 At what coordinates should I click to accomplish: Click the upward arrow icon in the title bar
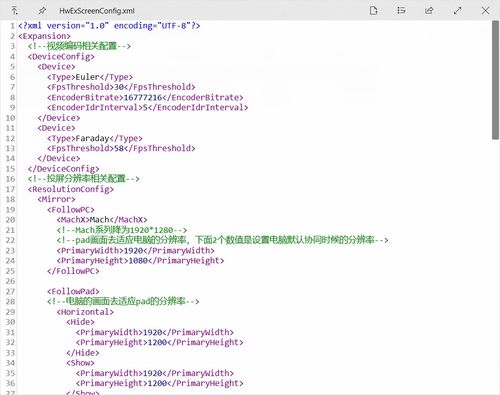click(14, 11)
